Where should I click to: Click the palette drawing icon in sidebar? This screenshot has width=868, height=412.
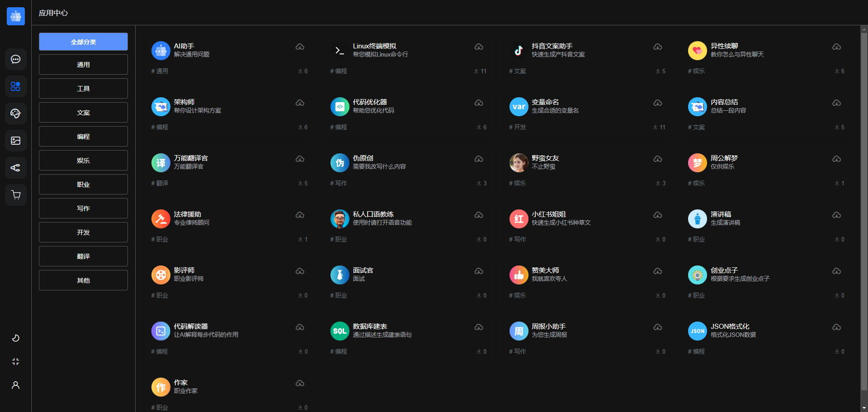tap(15, 114)
